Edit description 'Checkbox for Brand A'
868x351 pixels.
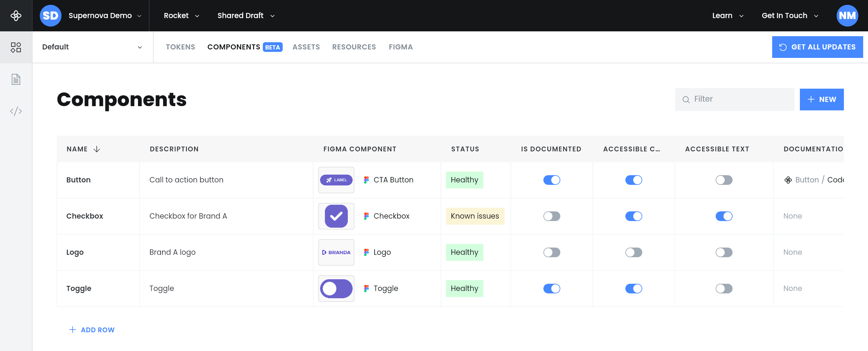tap(188, 216)
